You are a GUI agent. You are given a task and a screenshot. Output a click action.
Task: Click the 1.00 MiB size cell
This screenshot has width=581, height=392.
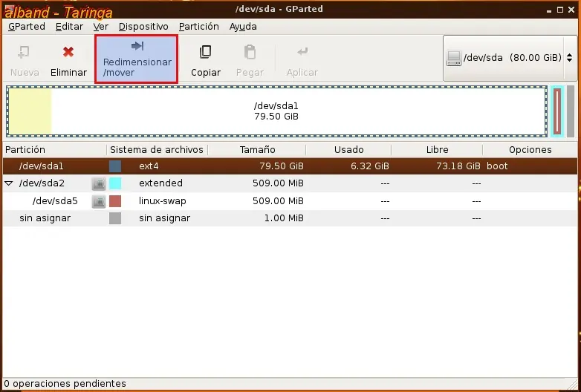284,218
